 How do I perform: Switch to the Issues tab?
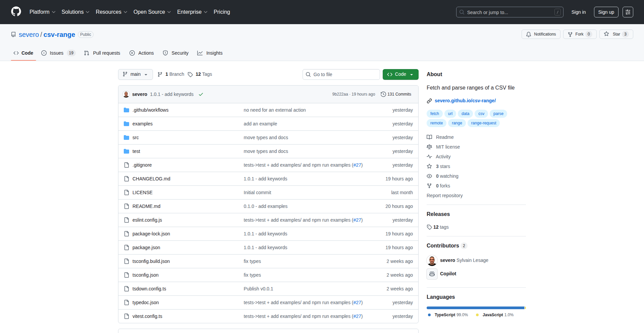[56, 53]
